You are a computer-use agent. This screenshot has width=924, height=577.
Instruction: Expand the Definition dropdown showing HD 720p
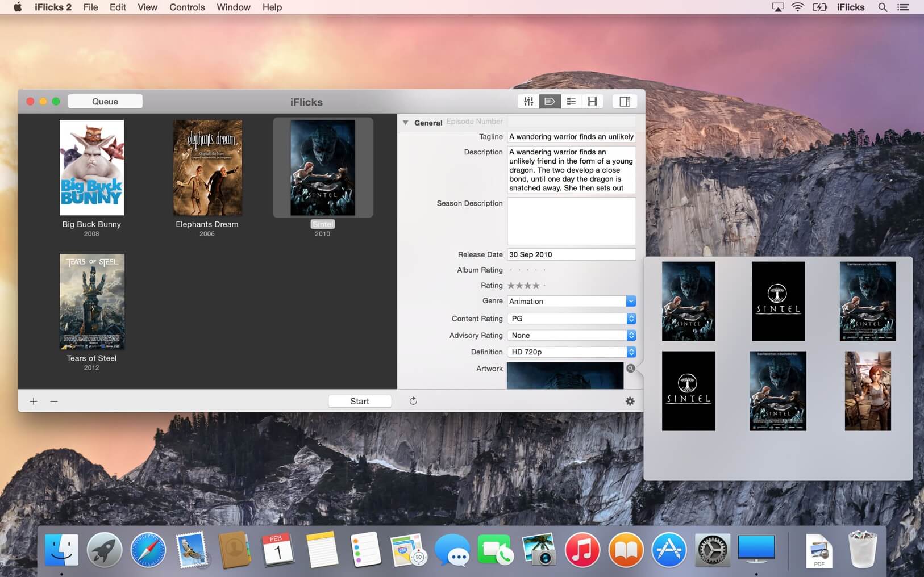[631, 352]
